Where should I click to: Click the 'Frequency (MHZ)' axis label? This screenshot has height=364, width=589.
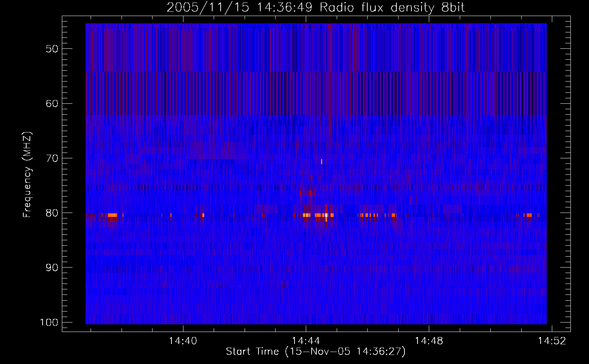27,175
